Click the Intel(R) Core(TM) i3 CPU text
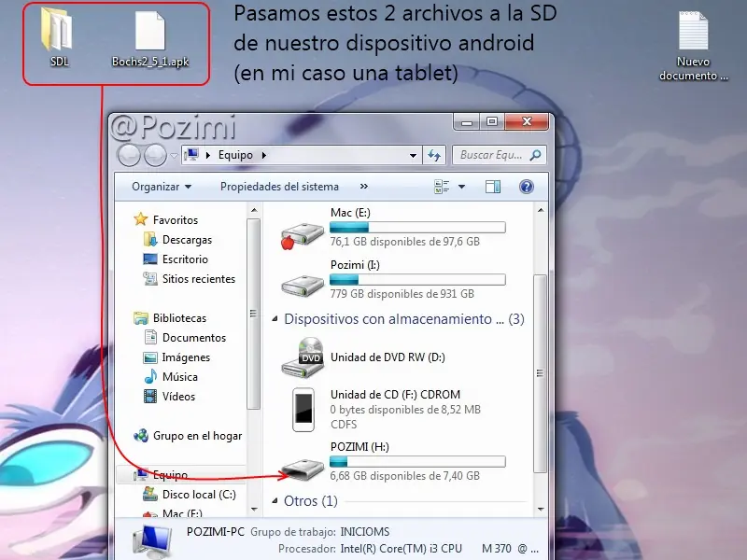The height and width of the screenshot is (560, 747). click(401, 549)
